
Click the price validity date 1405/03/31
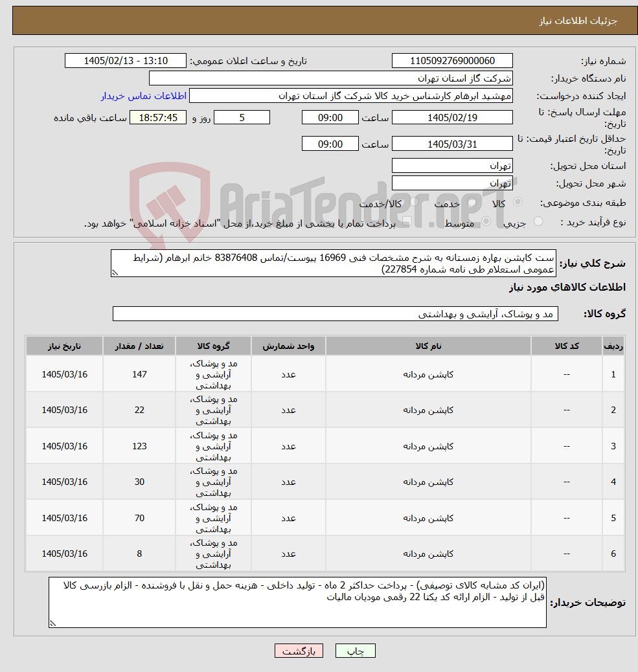452,144
